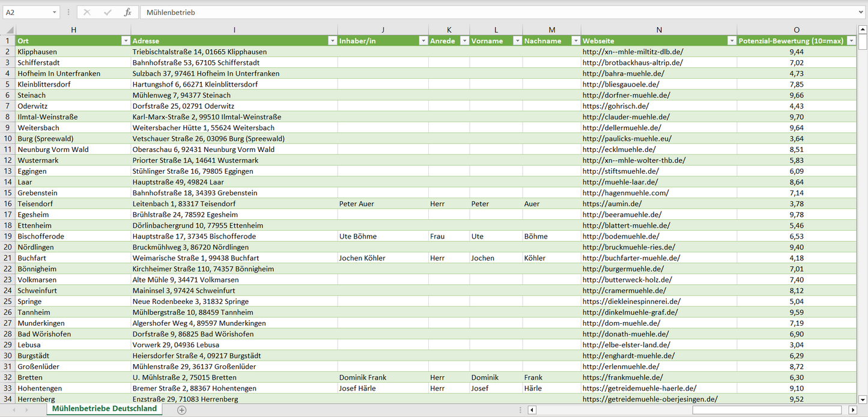Click horizontal scrollbar right arrow
The image size is (868, 417).
[852, 410]
